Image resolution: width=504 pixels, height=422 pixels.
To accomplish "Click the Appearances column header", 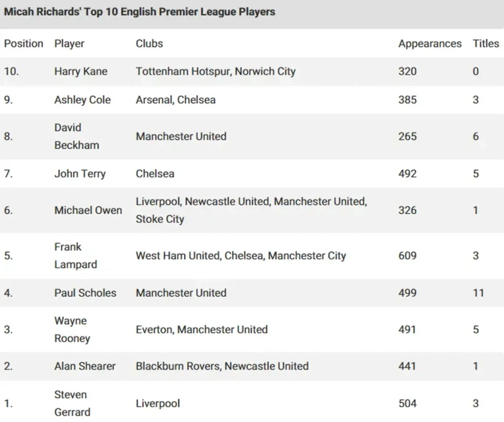I will coord(430,44).
